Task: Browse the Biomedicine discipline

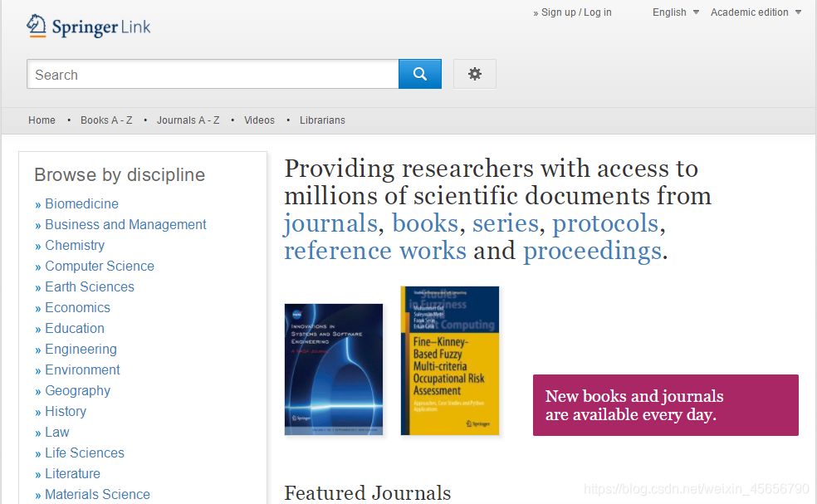Action: 82,203
